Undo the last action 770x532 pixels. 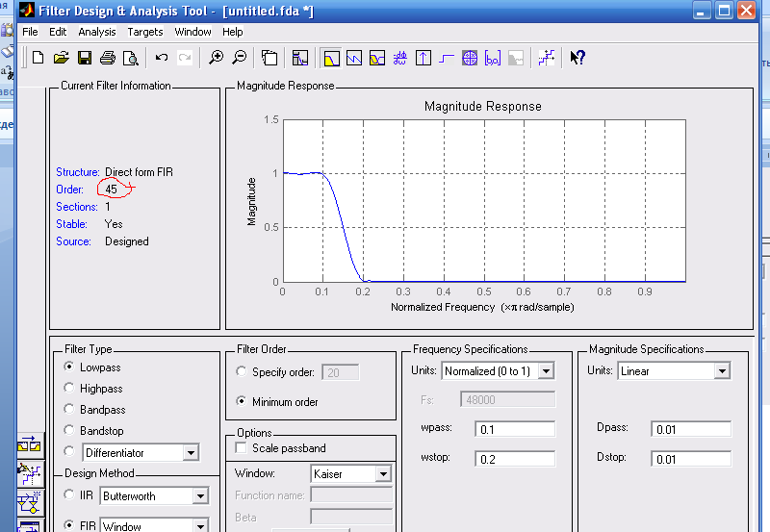tap(162, 58)
